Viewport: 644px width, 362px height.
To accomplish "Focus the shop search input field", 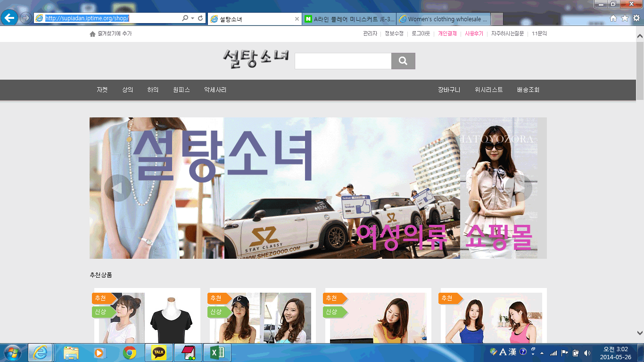I will click(343, 61).
